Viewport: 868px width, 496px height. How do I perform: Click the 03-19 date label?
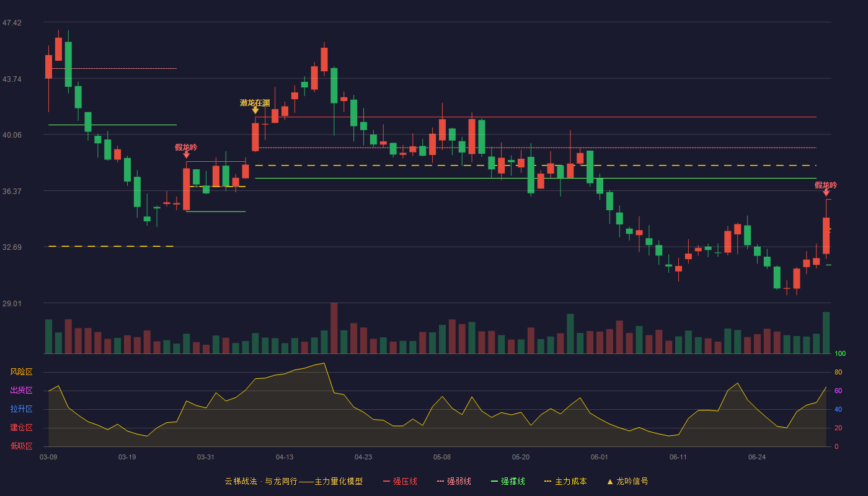pos(127,457)
